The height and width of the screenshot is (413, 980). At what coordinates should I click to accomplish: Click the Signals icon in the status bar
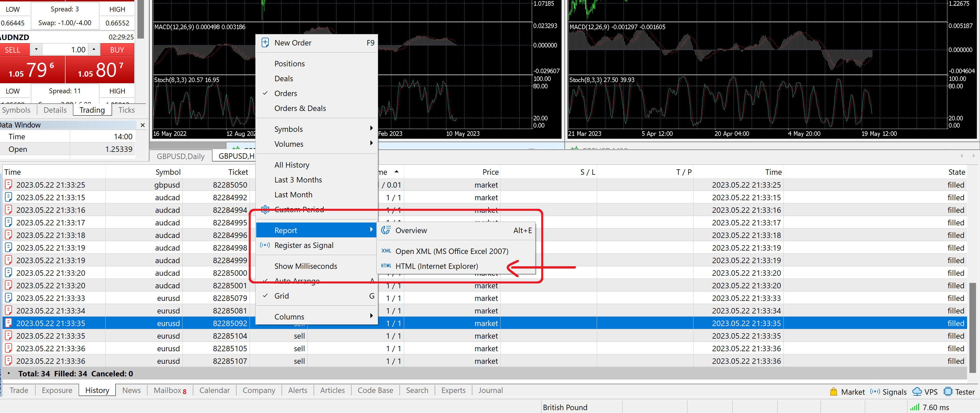click(875, 391)
